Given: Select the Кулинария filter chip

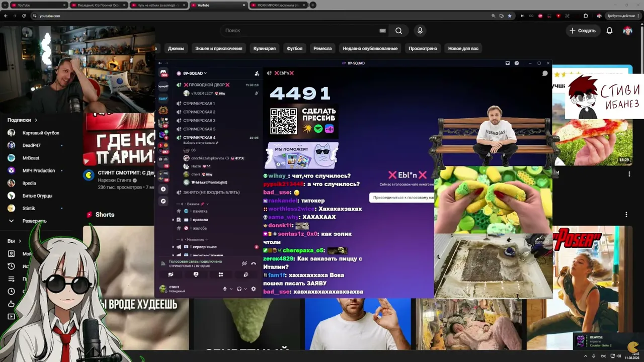Looking at the screenshot, I should [265, 48].
